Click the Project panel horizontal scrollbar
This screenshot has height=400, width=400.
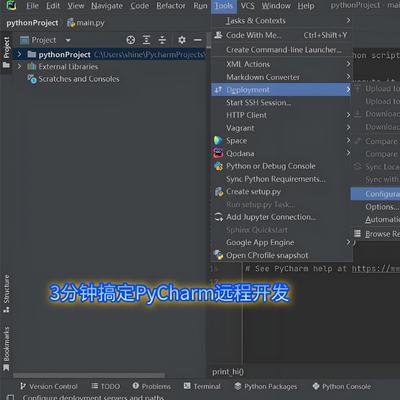89,375
